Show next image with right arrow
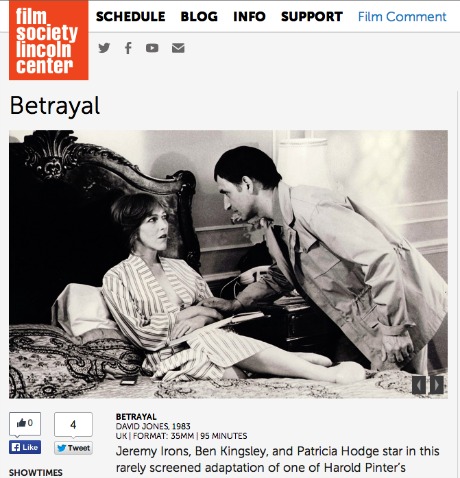 pyautogui.click(x=437, y=385)
